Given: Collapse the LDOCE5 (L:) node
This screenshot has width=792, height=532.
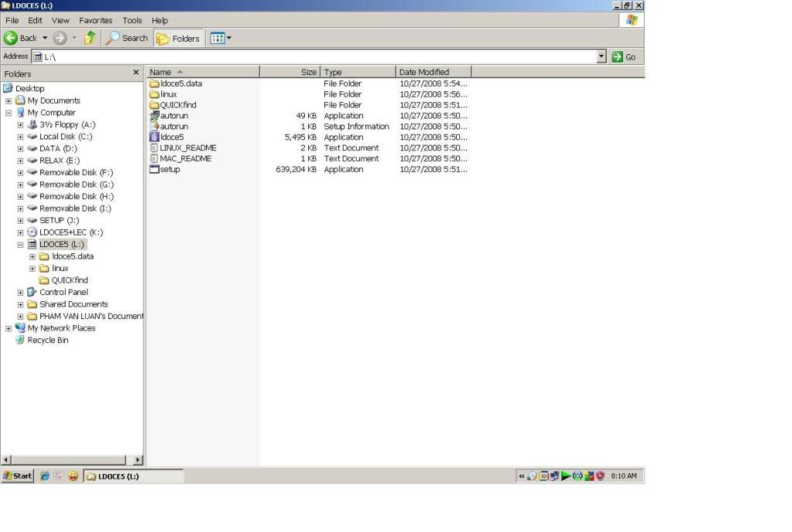Looking at the screenshot, I should 20,245.
